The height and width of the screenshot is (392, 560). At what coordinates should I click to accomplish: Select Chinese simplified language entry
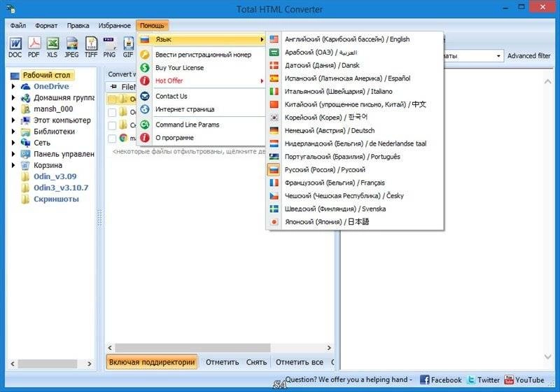coord(355,104)
